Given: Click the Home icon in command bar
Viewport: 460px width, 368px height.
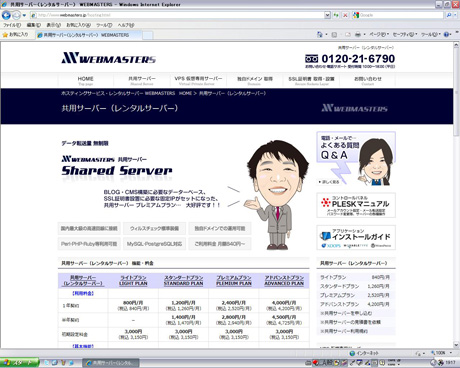Looking at the screenshot, I should (320, 34).
